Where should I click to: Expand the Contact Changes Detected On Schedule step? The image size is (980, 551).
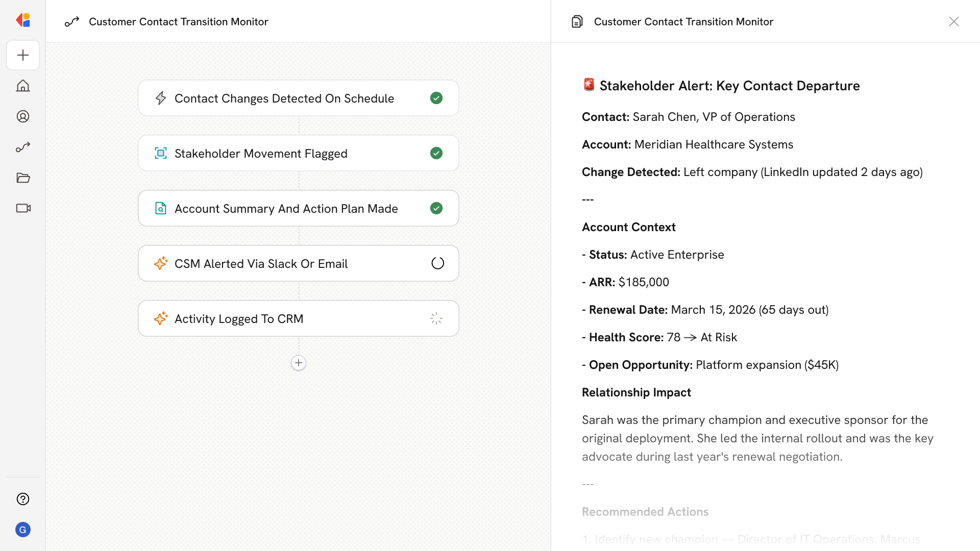click(299, 98)
